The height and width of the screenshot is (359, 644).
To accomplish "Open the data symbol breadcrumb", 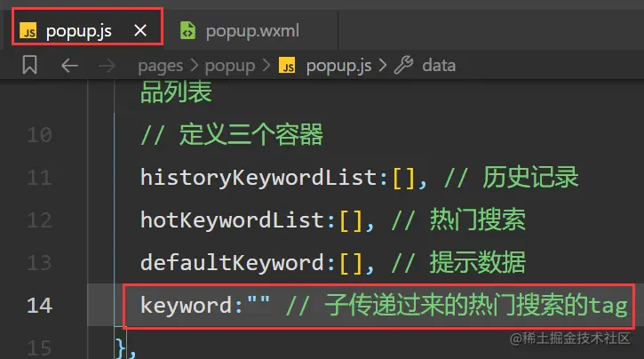I will 439,65.
